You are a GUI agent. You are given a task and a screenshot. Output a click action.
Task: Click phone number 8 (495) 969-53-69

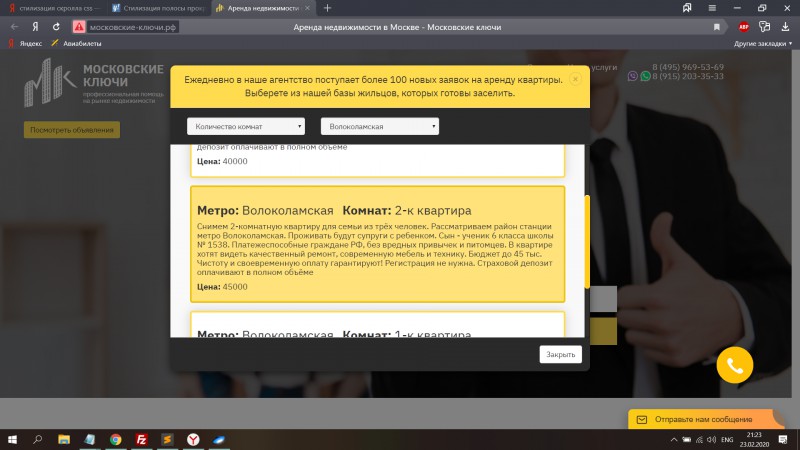point(688,67)
